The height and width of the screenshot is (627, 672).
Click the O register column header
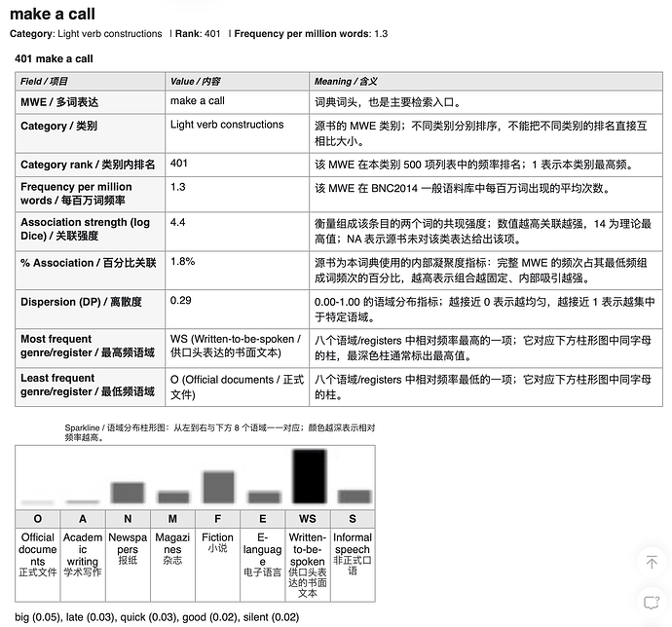[x=38, y=519]
